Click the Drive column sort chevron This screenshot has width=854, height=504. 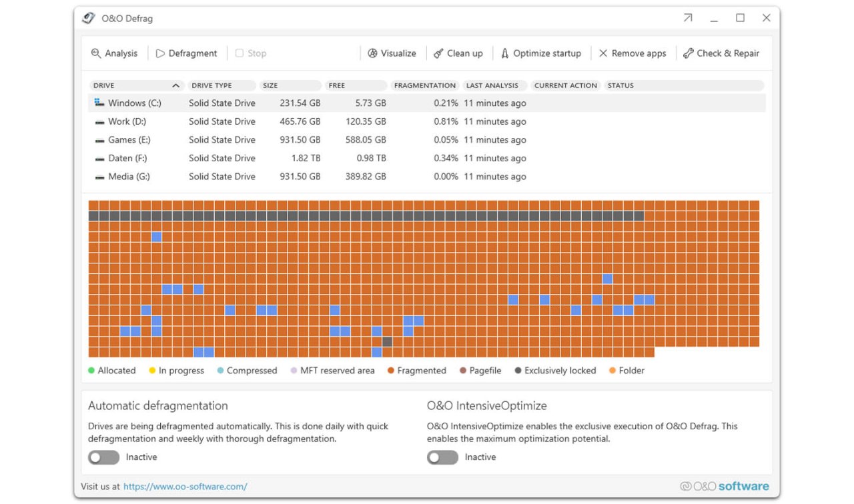pos(175,85)
